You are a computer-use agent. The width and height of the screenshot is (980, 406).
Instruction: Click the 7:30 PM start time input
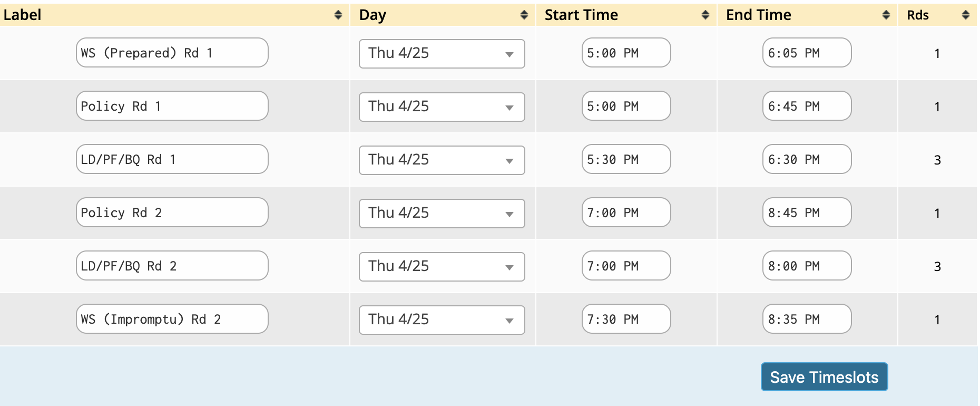(626, 319)
